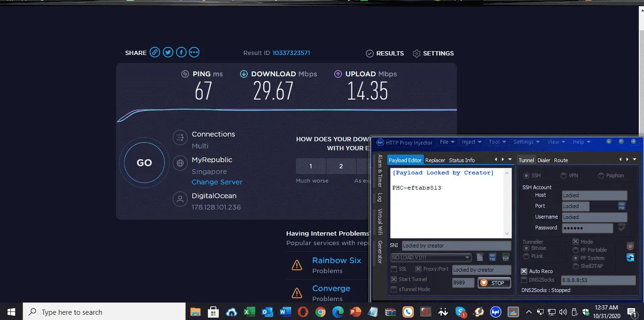The height and width of the screenshot is (320, 644).
Task: Select Shell2TAP mode
Action: 576,266
